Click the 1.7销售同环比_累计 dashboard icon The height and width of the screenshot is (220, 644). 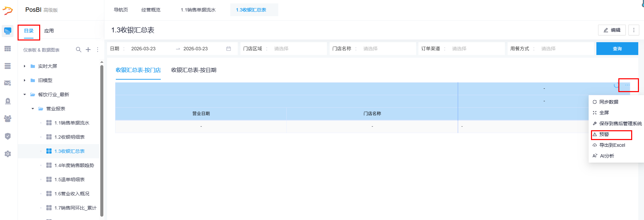pos(49,208)
